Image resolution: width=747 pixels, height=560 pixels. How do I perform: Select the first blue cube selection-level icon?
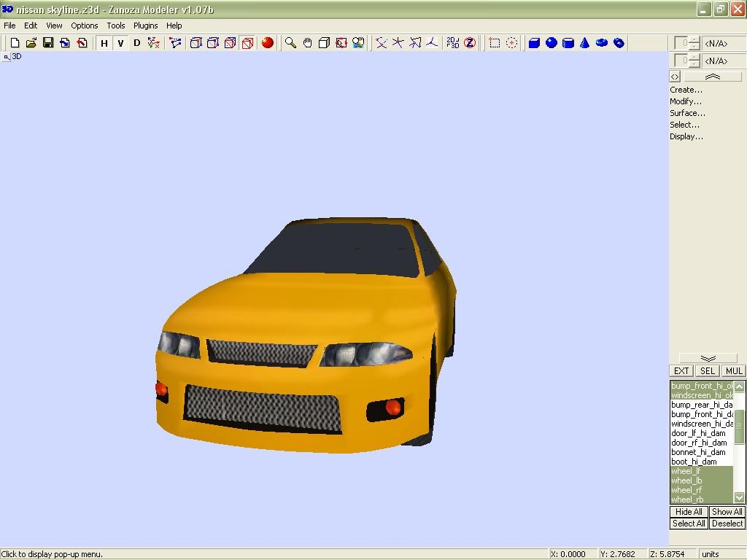196,43
